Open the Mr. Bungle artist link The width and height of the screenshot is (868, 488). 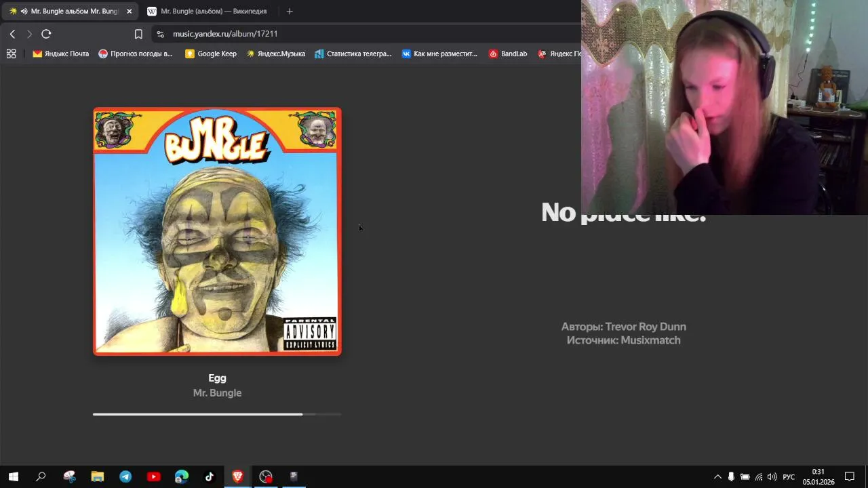217,392
